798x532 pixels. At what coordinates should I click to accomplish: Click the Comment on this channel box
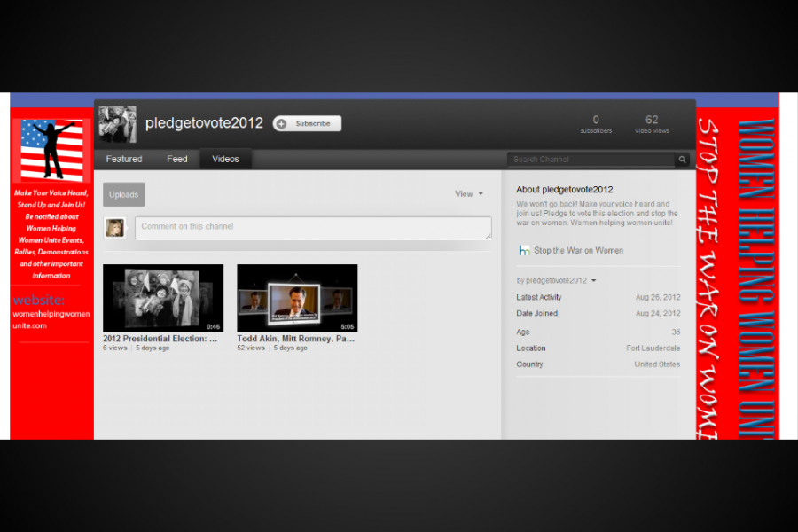[313, 228]
